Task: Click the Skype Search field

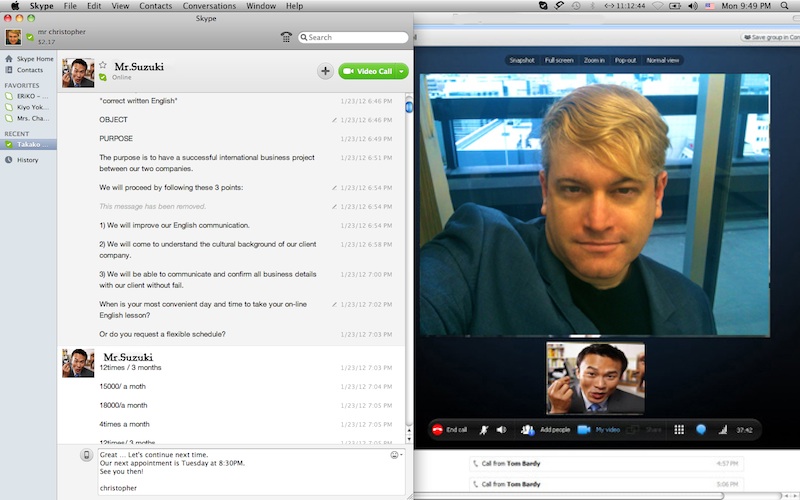Action: point(353,37)
